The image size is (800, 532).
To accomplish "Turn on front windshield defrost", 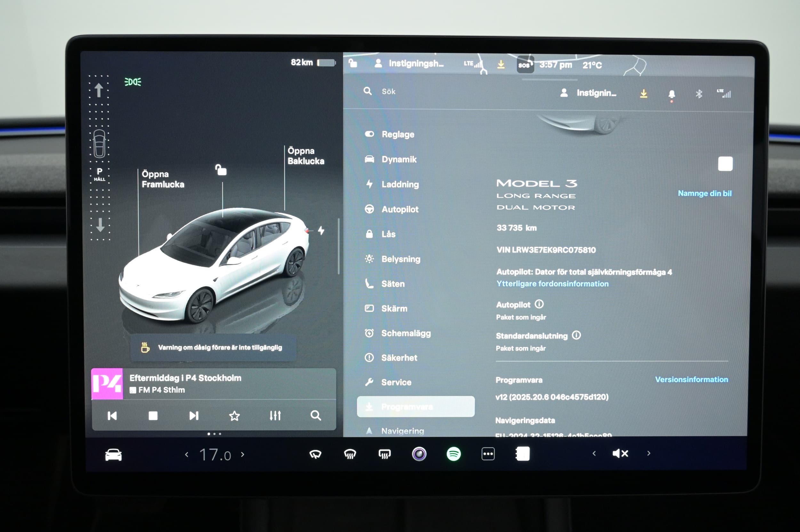I will pyautogui.click(x=350, y=454).
